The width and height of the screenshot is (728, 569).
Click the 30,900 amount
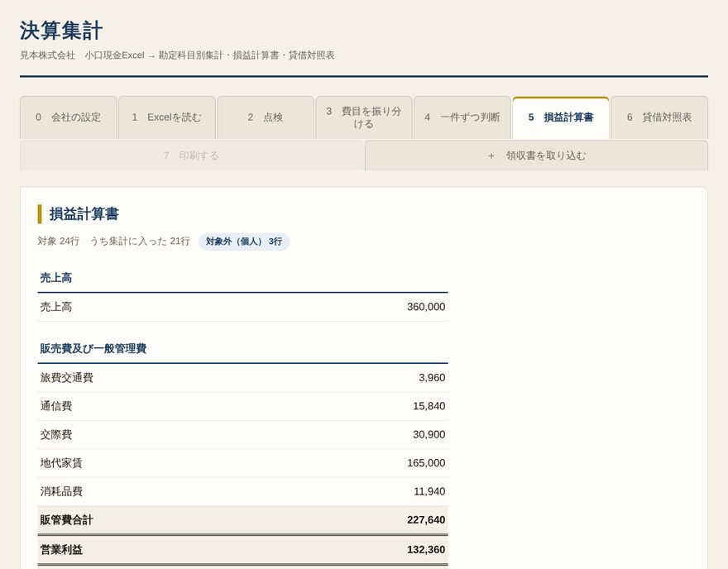tap(429, 434)
